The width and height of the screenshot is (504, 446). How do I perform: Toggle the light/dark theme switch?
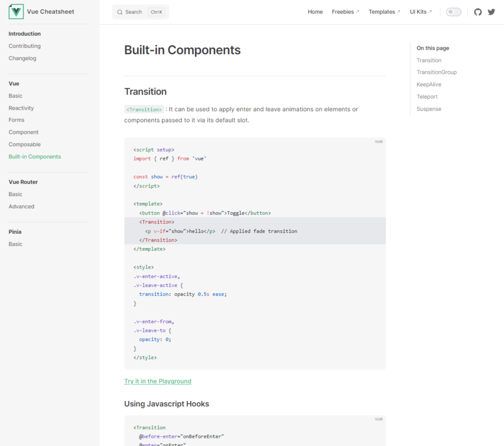point(454,12)
